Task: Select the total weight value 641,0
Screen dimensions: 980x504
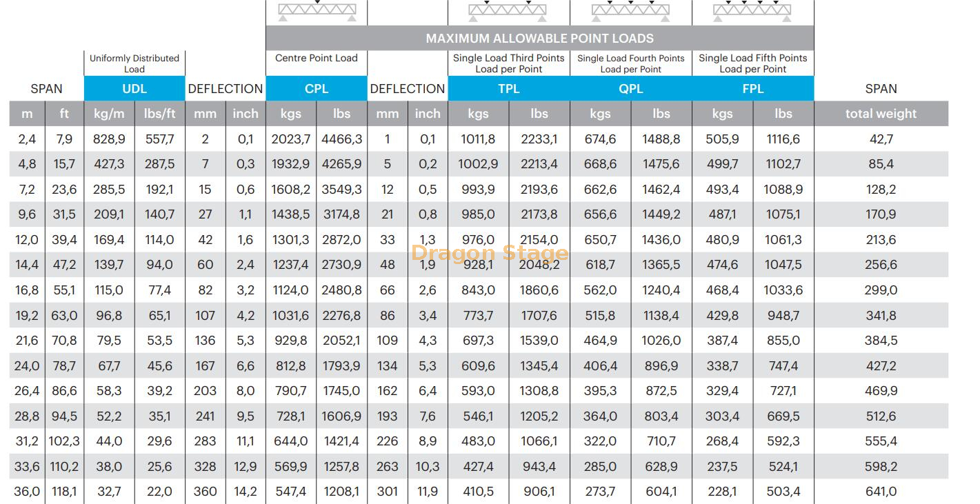Action: pos(881,492)
